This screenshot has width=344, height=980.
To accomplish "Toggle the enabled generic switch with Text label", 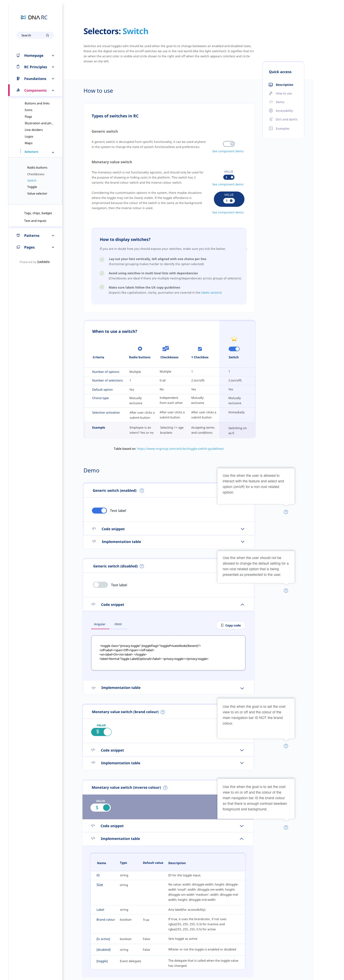I will pos(99,511).
